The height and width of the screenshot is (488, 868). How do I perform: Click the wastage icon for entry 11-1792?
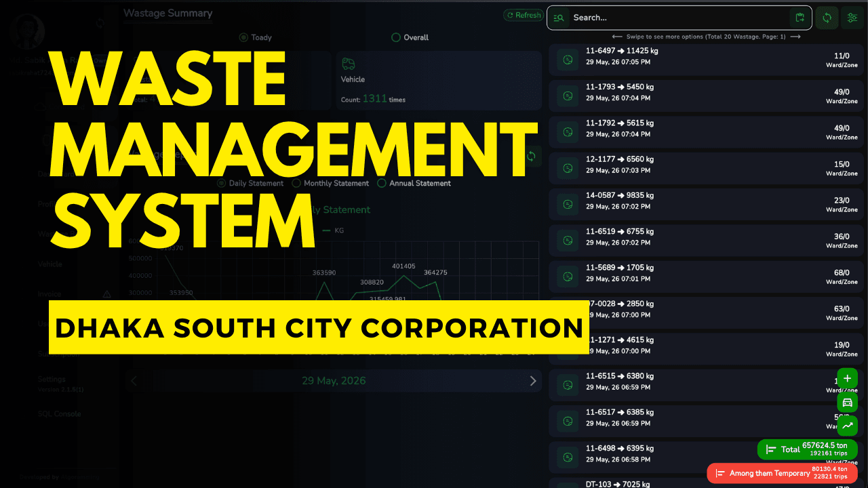568,132
